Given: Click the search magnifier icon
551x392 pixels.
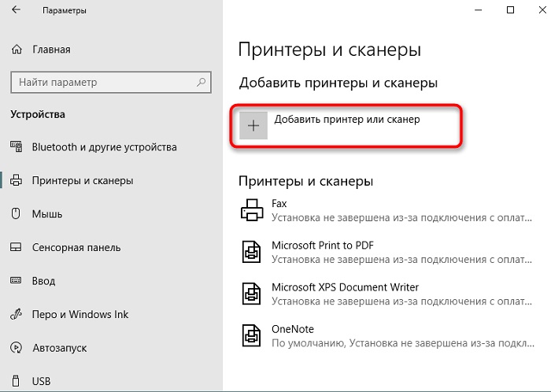Looking at the screenshot, I should 202,82.
